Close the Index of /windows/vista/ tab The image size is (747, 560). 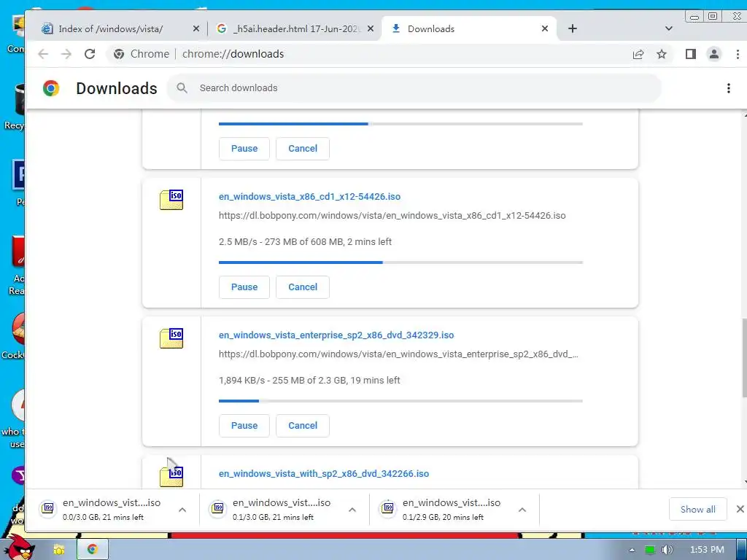point(196,29)
